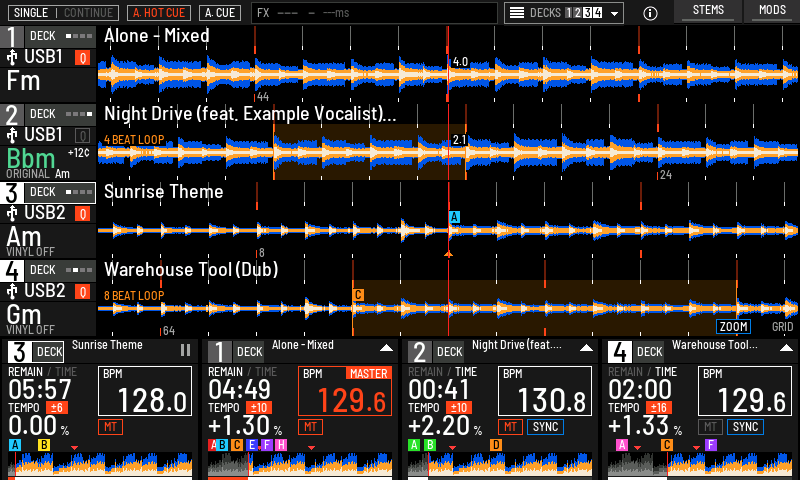Click the red 0 badge on deck 3 row
800x480 pixels.
pyautogui.click(x=83, y=214)
